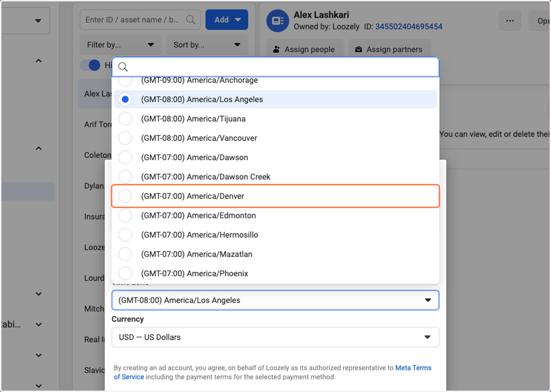The height and width of the screenshot is (392, 551).
Task: Open the Filter by... dropdown
Action: [120, 45]
